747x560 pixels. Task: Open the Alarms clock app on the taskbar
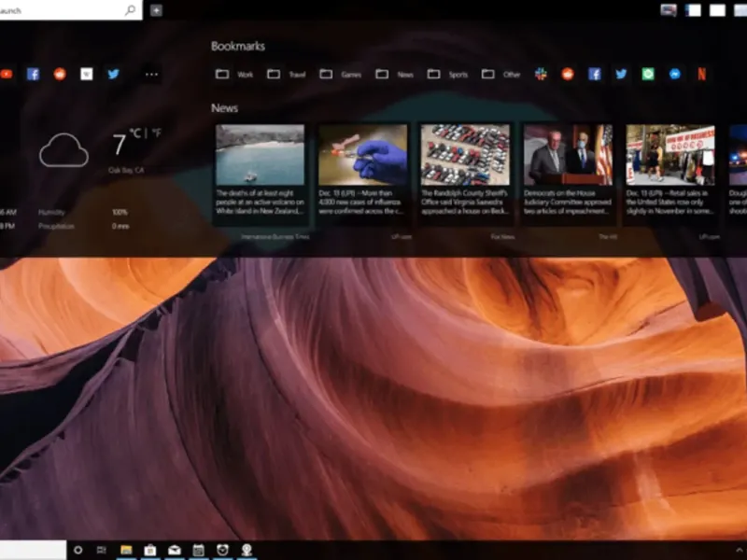click(x=222, y=550)
